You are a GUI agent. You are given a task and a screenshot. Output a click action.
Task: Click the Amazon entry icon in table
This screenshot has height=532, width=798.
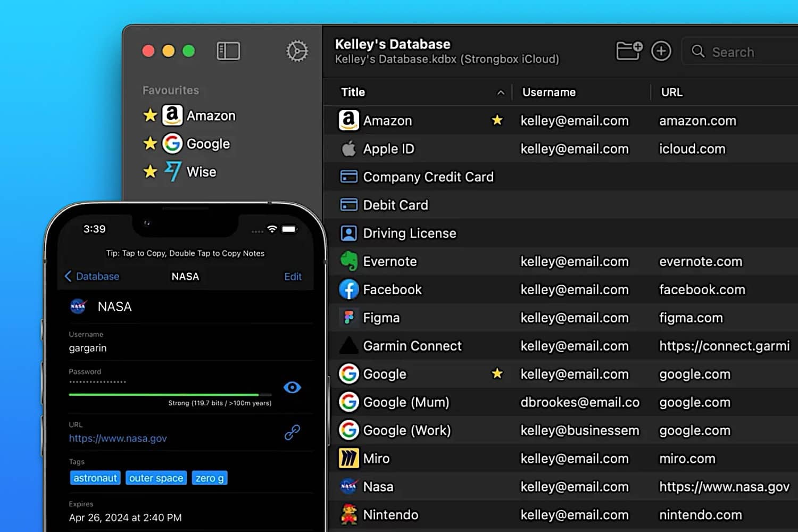coord(349,120)
